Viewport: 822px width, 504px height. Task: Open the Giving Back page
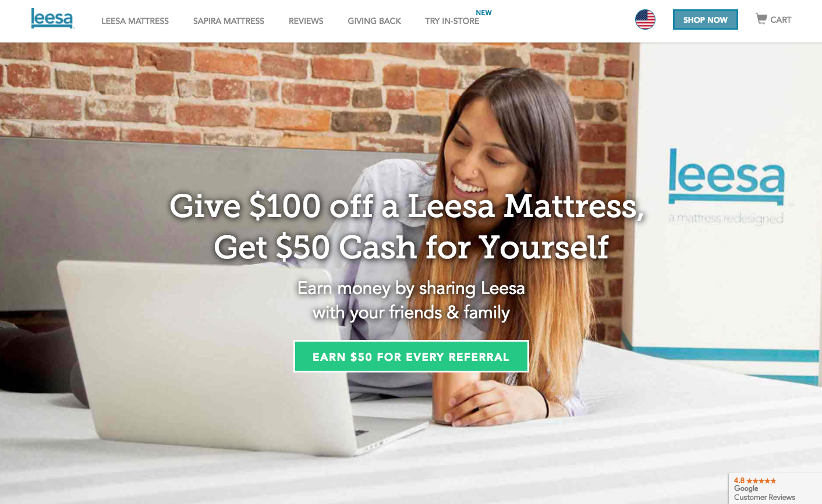pos(374,21)
